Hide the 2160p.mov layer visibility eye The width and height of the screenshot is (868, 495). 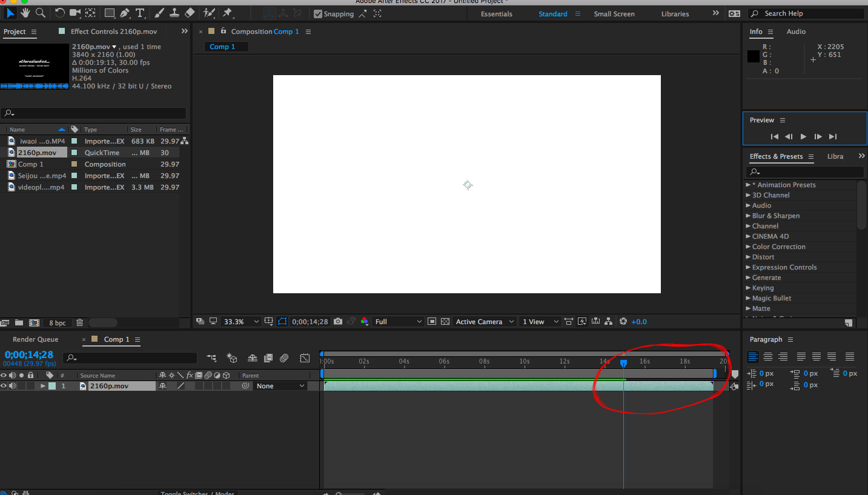pyautogui.click(x=5, y=385)
